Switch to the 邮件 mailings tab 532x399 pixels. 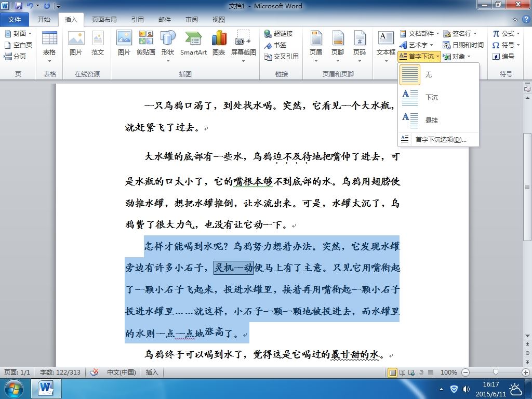[165, 19]
